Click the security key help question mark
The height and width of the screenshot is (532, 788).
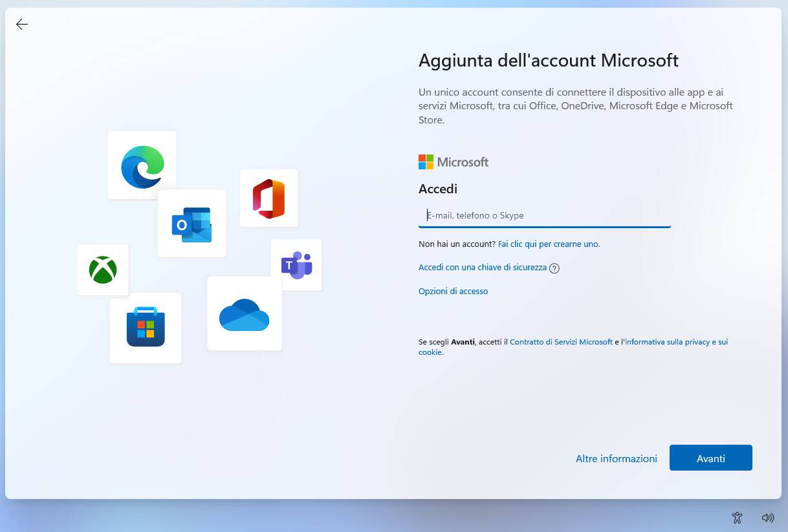[x=554, y=268]
